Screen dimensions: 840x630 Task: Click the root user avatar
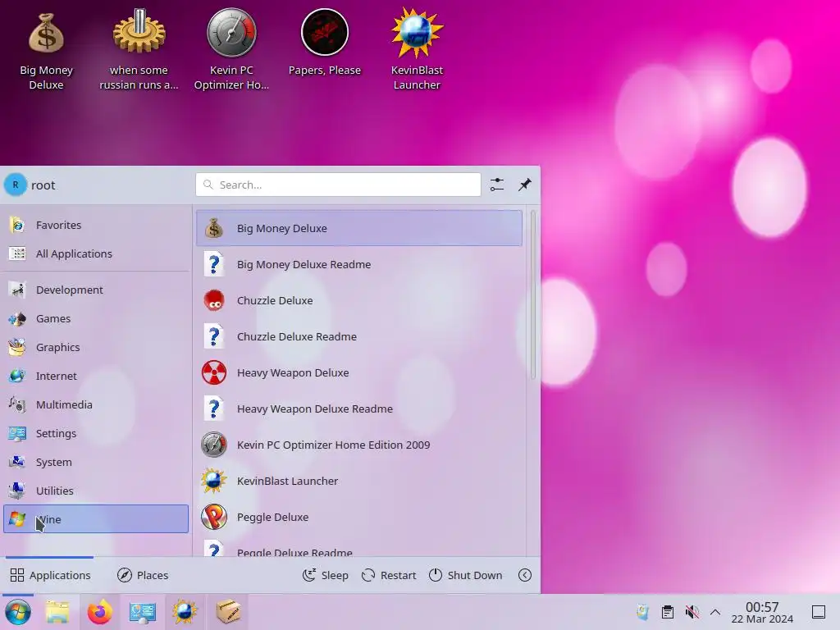(x=16, y=185)
